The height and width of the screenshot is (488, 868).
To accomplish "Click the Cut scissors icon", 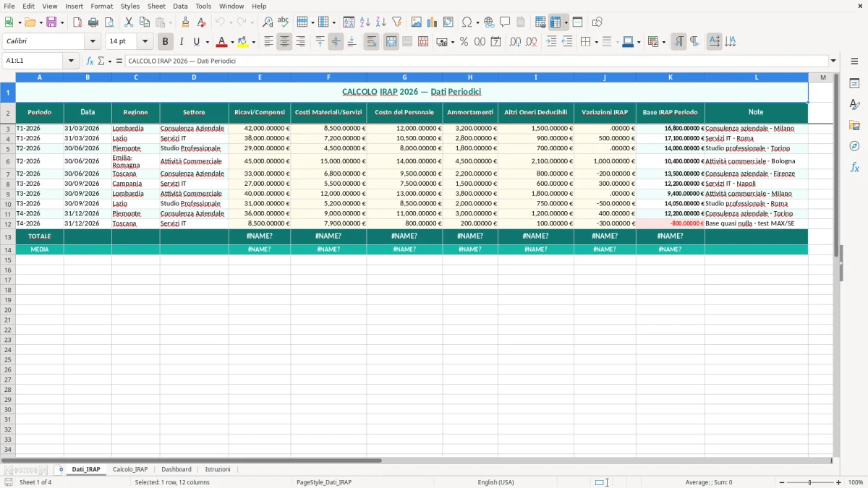I will pyautogui.click(x=129, y=22).
